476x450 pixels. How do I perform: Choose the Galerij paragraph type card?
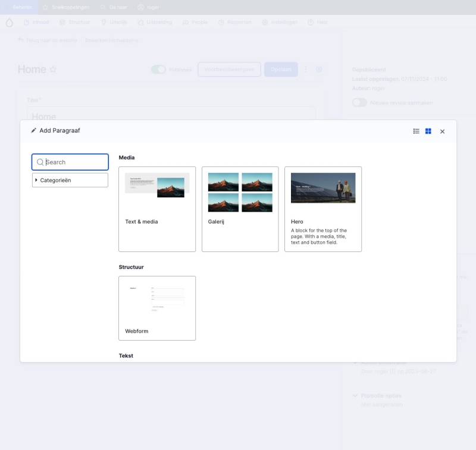[x=240, y=209]
